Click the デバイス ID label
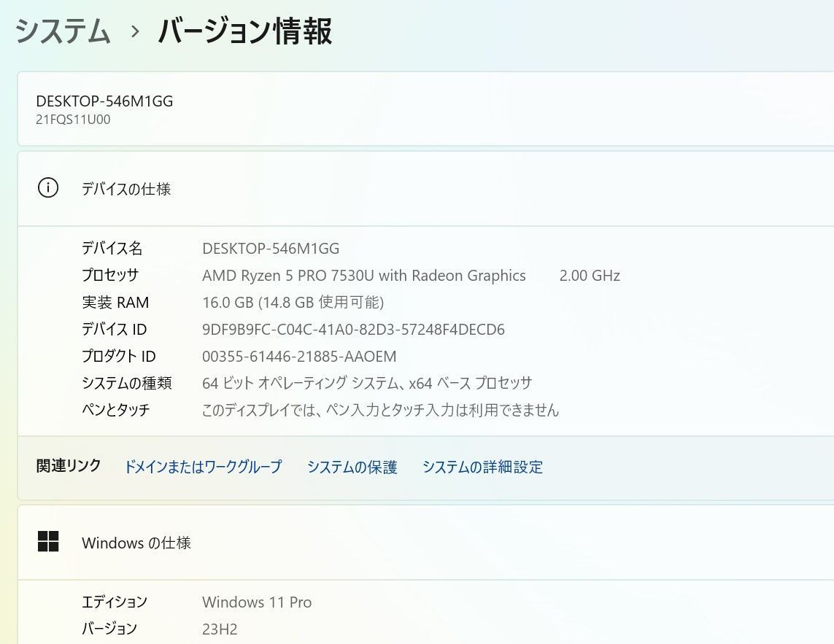The height and width of the screenshot is (644, 834). click(x=114, y=329)
